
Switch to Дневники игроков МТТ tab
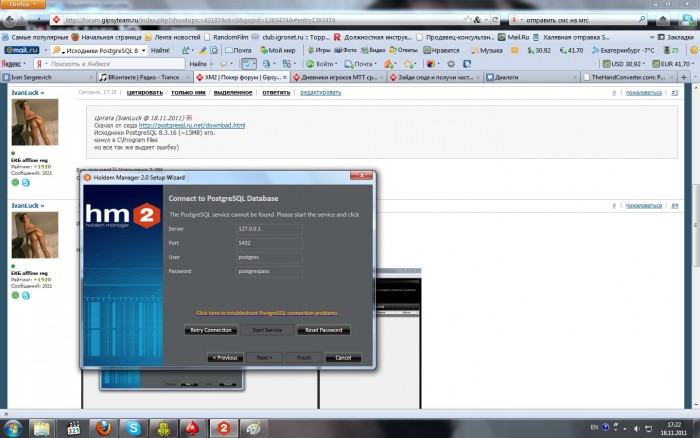point(338,77)
